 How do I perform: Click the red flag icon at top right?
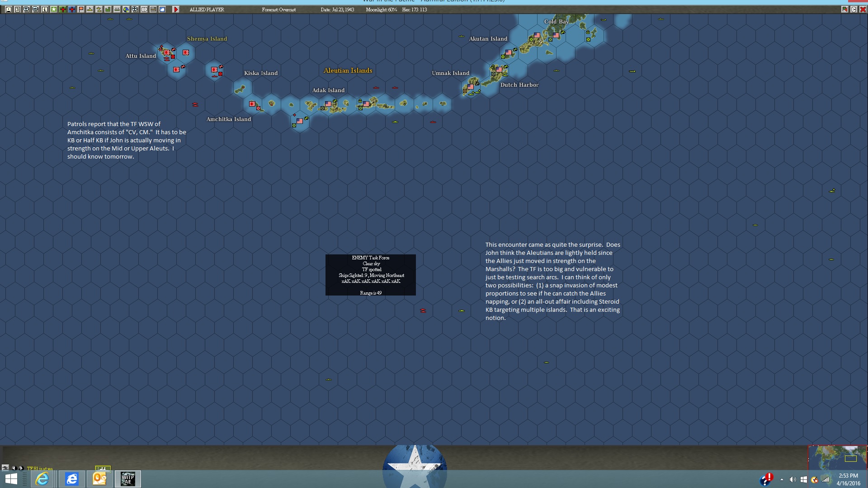point(844,9)
